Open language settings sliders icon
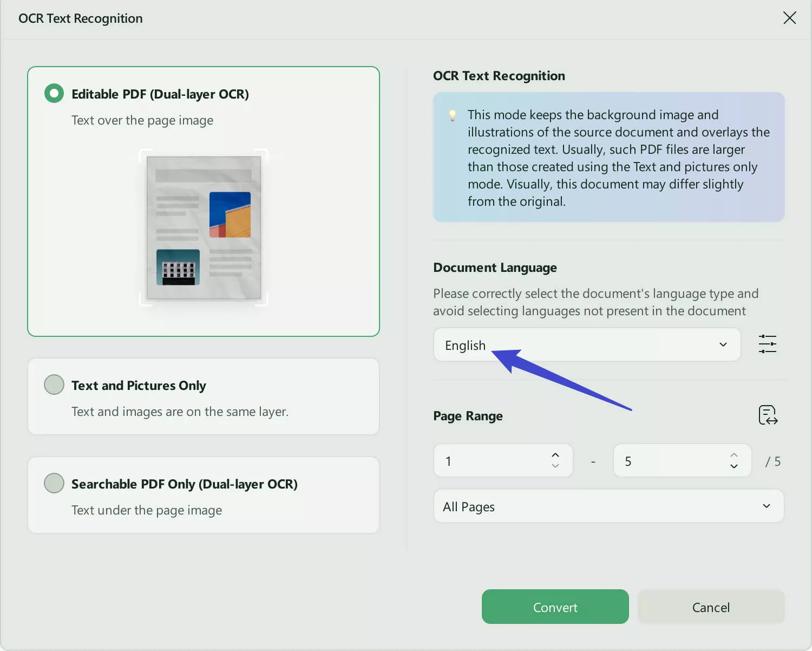 pyautogui.click(x=767, y=344)
